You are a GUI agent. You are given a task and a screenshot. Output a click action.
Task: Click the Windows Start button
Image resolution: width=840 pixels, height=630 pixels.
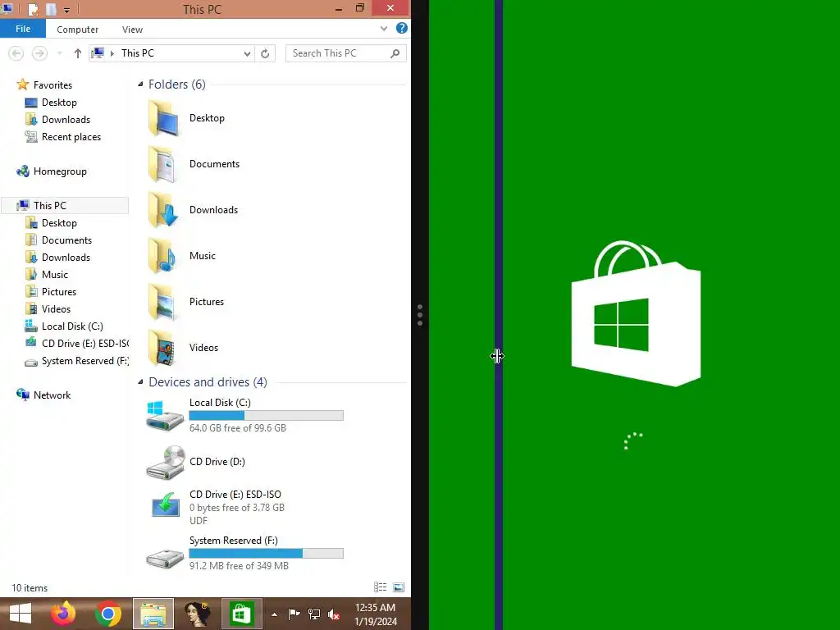(21, 614)
